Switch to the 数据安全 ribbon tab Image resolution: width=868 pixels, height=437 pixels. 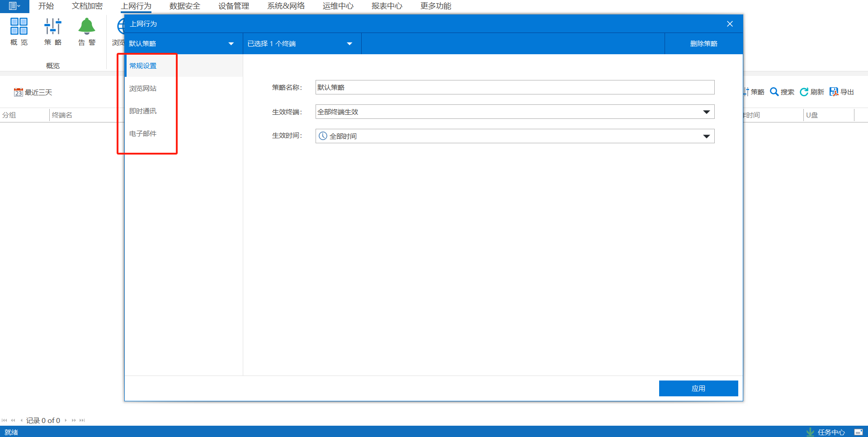coord(184,6)
